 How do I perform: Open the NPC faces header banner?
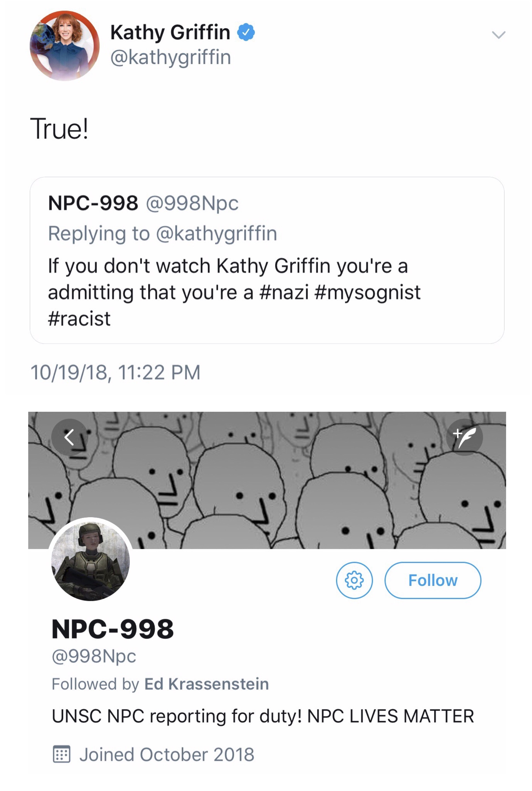tap(267, 480)
